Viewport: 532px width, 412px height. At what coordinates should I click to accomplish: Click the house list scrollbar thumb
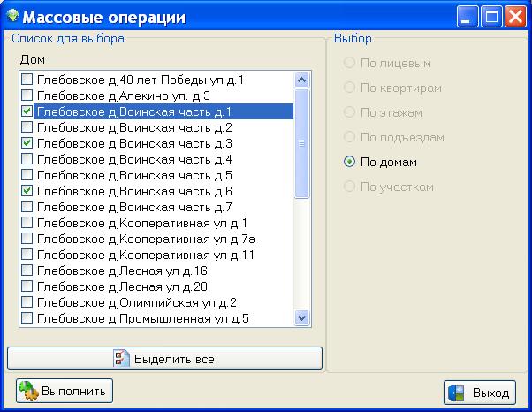pyautogui.click(x=301, y=143)
